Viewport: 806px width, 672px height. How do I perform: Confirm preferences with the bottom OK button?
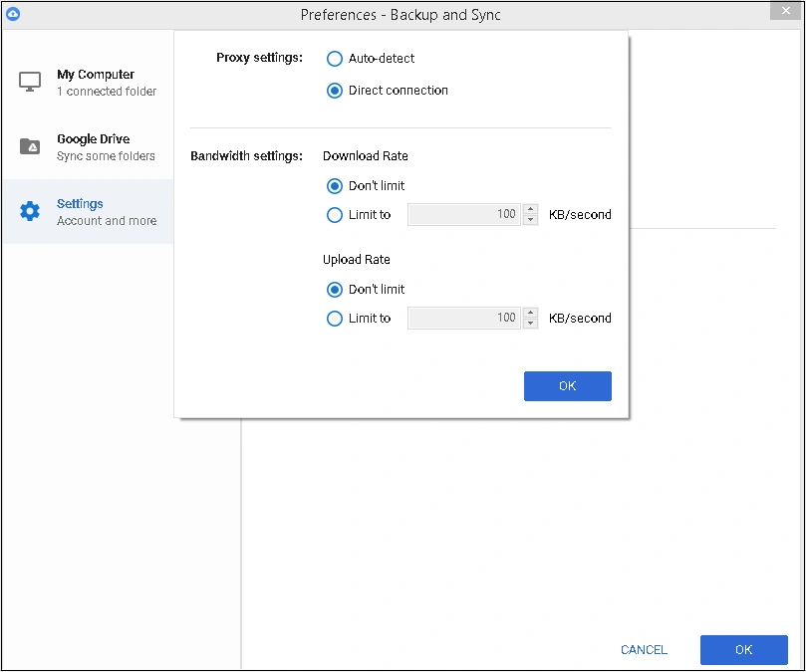pyautogui.click(x=743, y=649)
